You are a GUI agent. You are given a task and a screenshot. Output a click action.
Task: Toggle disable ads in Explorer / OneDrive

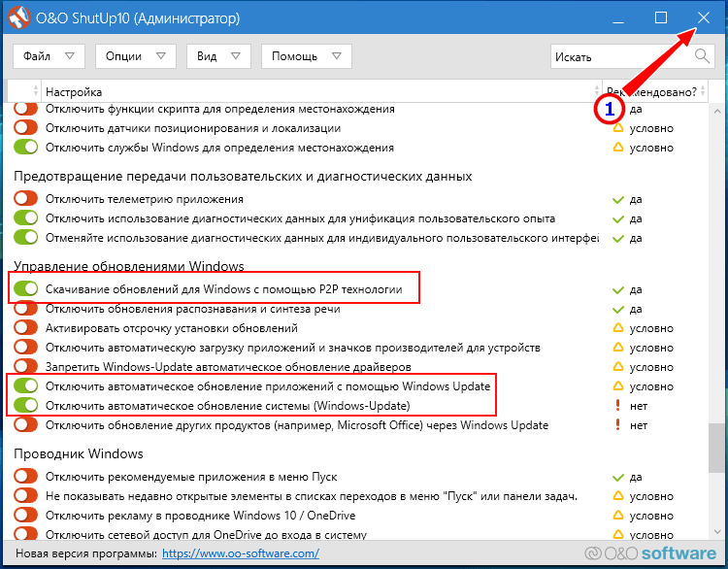(25, 516)
